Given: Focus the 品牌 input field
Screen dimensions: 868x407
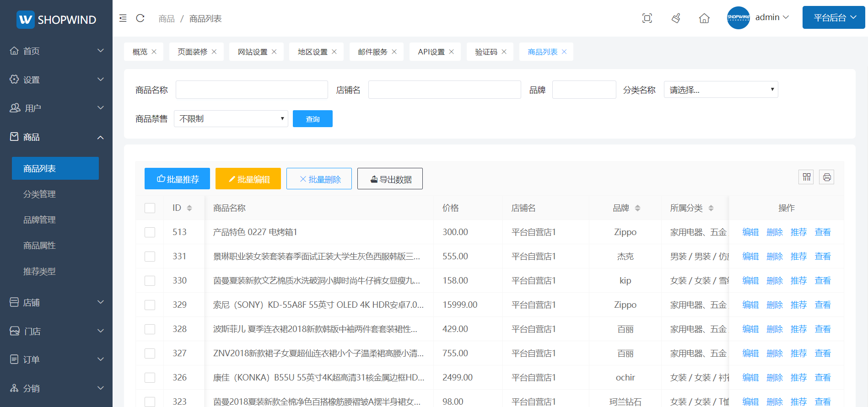Looking at the screenshot, I should click(x=584, y=90).
